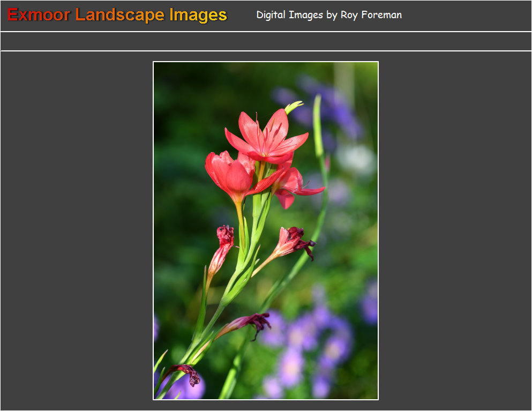Click the wilted dark red flower on the right

click(x=294, y=242)
